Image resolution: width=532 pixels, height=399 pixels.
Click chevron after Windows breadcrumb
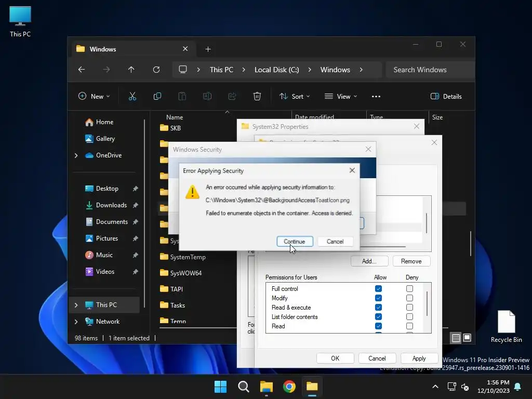click(361, 70)
